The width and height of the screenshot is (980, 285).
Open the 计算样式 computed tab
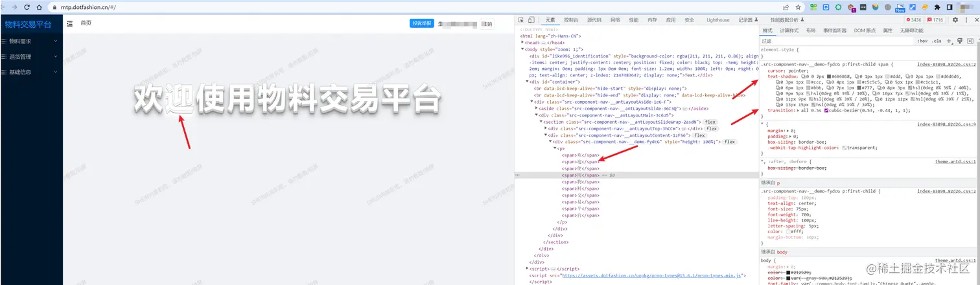click(789, 30)
